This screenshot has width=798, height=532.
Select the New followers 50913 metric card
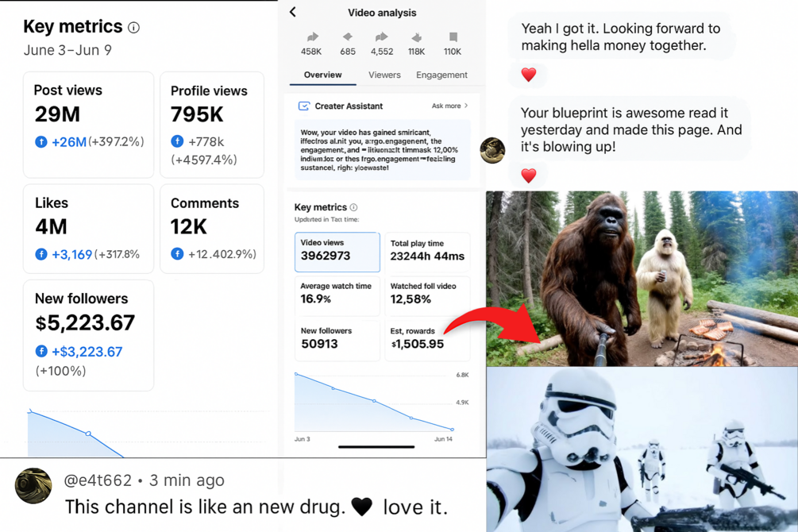pyautogui.click(x=337, y=341)
